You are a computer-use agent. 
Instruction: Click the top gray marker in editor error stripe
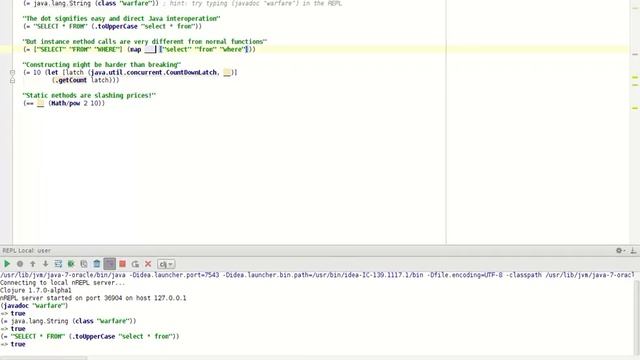pos(635,54)
